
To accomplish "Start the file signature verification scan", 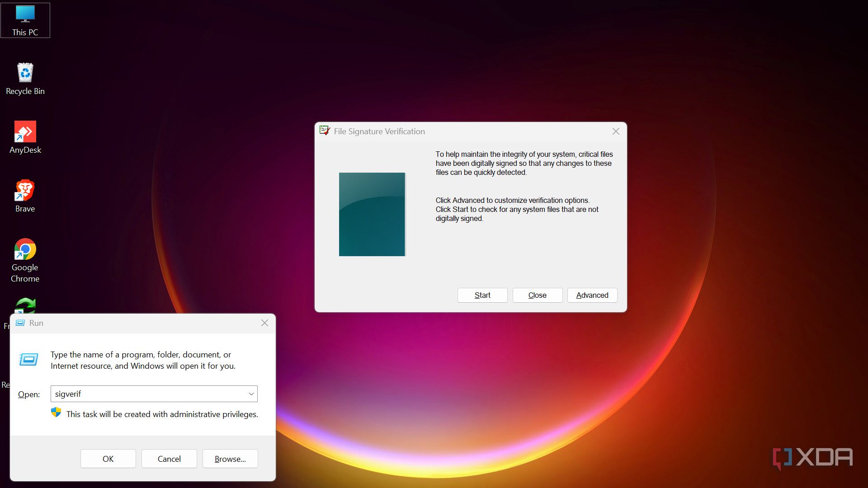I will 482,295.
